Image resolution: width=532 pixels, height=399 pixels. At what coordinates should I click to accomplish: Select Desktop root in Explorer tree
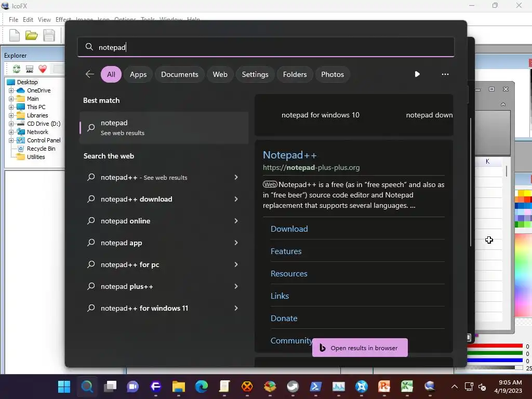point(27,82)
